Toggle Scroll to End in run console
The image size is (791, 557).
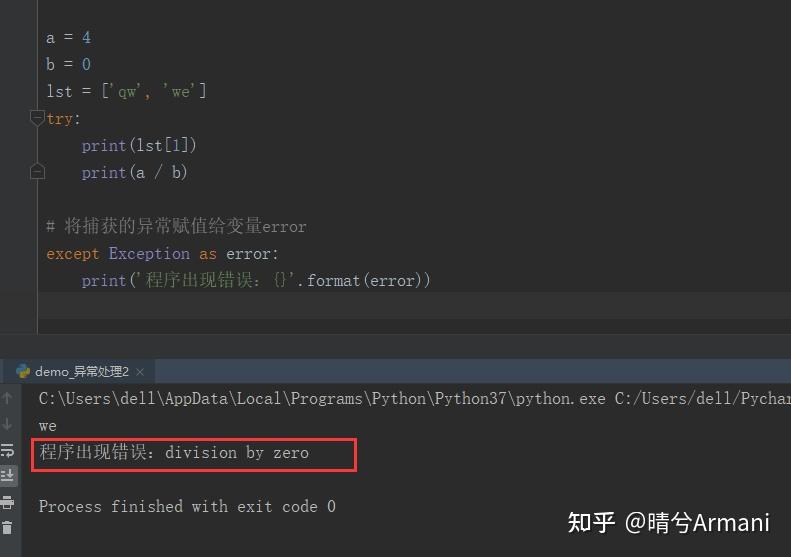[7, 476]
